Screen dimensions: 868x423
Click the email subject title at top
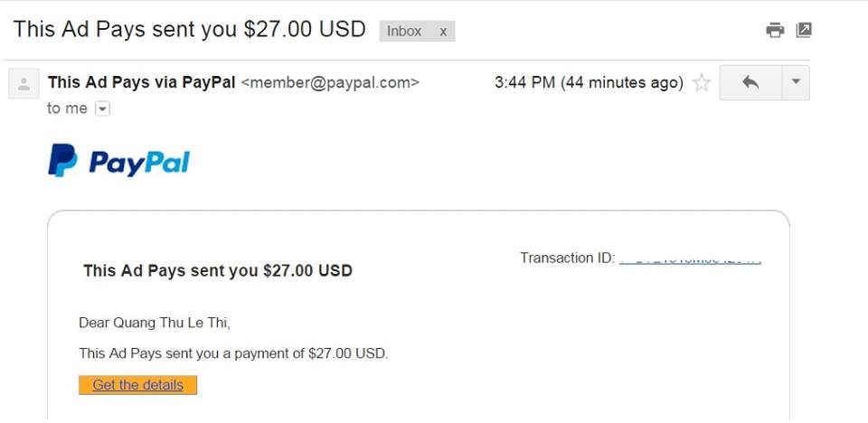tap(189, 29)
